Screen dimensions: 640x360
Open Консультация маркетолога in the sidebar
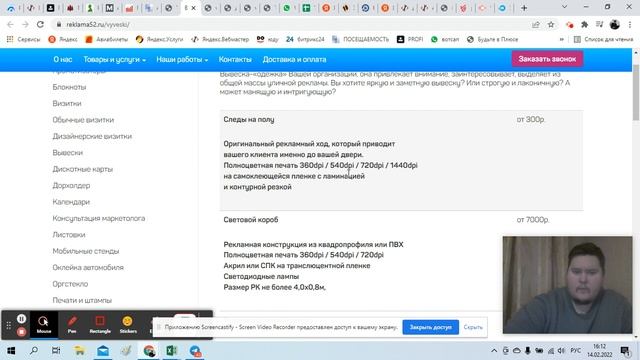tap(99, 218)
